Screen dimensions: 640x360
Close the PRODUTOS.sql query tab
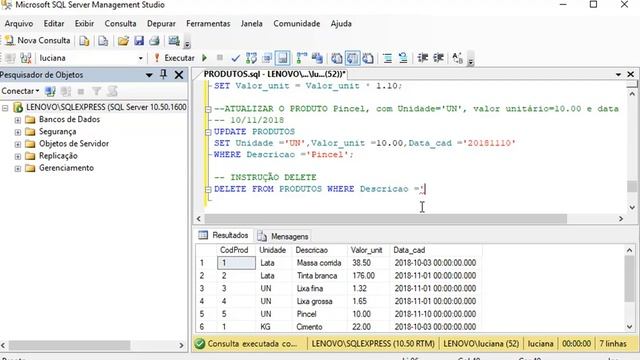point(631,74)
